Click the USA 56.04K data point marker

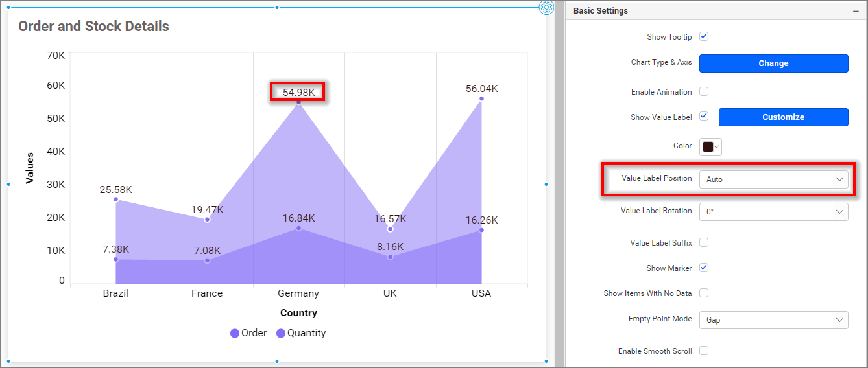coord(481,98)
